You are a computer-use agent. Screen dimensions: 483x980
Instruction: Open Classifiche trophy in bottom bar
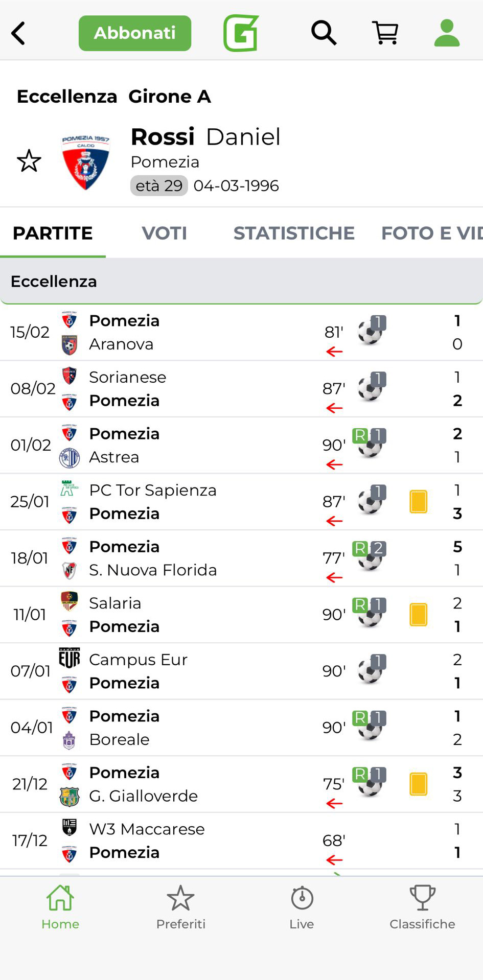coord(422,907)
